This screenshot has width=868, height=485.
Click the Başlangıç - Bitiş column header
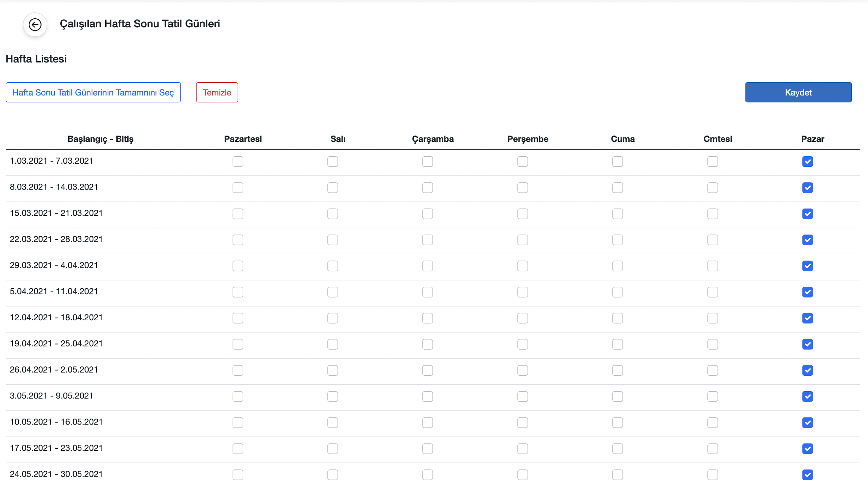click(100, 139)
